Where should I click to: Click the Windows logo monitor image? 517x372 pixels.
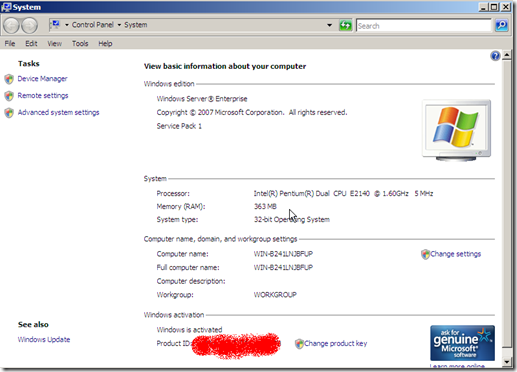(456, 130)
